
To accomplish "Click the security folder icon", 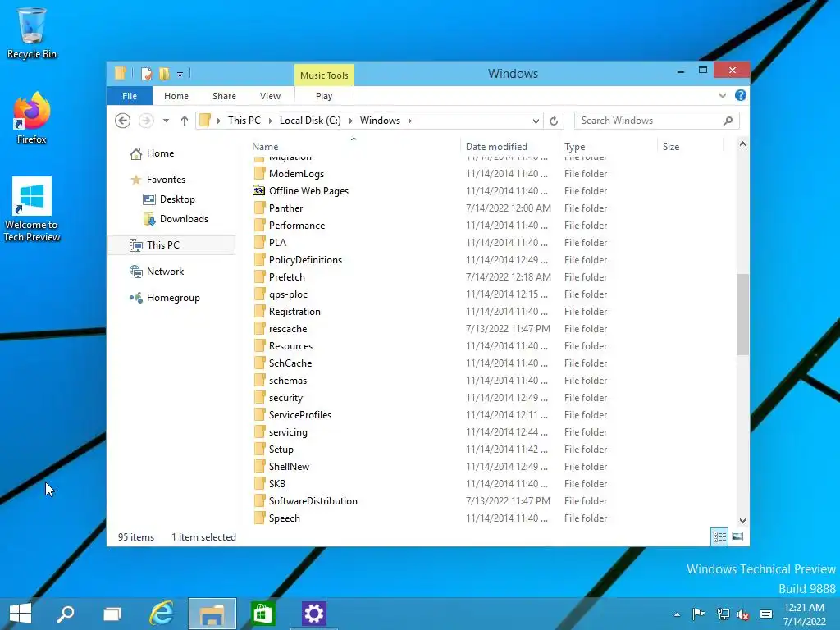I will point(259,398).
